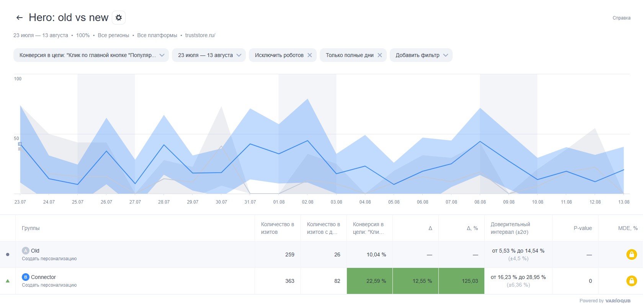The image size is (644, 305).
Task: Click the Old group visits count 259
Action: tap(290, 254)
